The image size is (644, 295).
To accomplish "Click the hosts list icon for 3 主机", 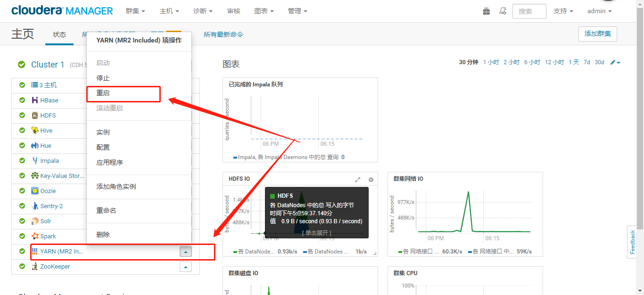I will click(34, 85).
